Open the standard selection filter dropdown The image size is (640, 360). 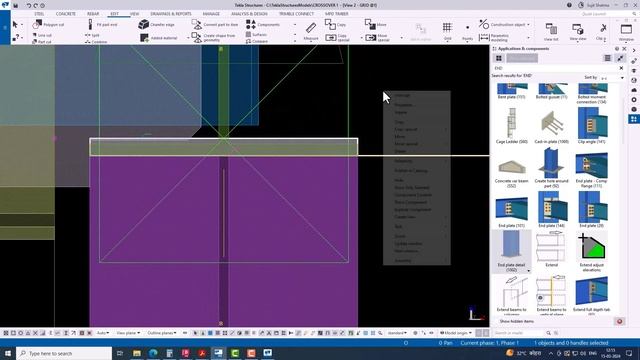click(x=397, y=333)
